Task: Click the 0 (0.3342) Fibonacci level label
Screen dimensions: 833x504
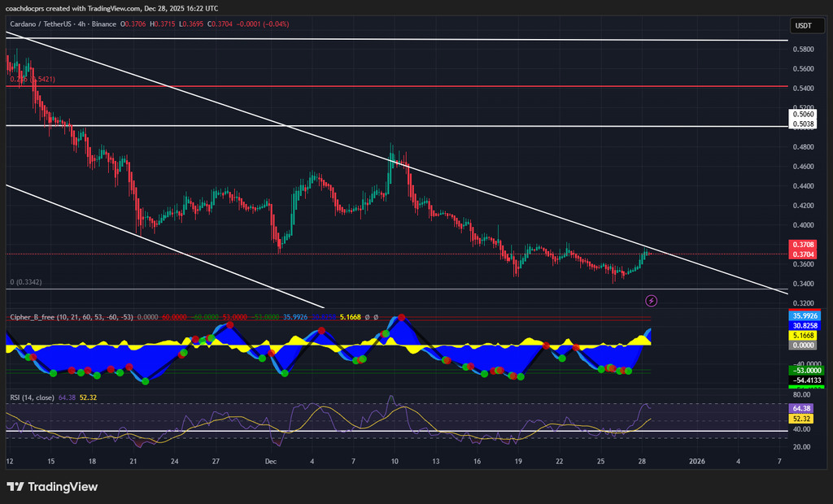Action: point(26,282)
